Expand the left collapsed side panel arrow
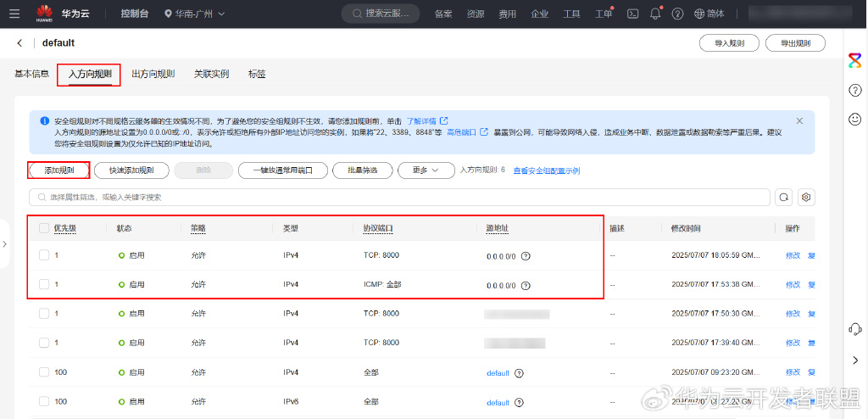 coord(4,244)
